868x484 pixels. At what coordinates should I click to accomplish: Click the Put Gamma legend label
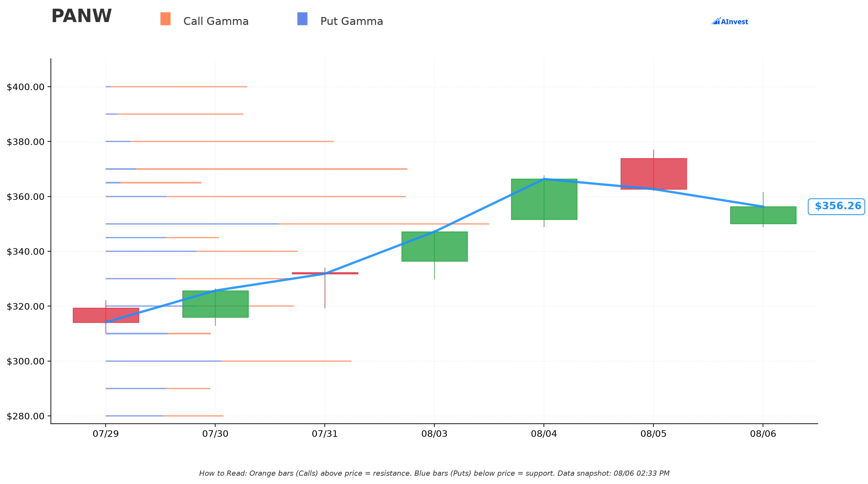coord(352,21)
